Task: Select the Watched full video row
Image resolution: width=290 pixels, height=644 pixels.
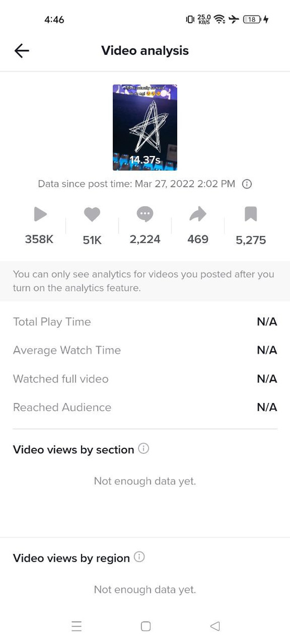Action: 145,378
